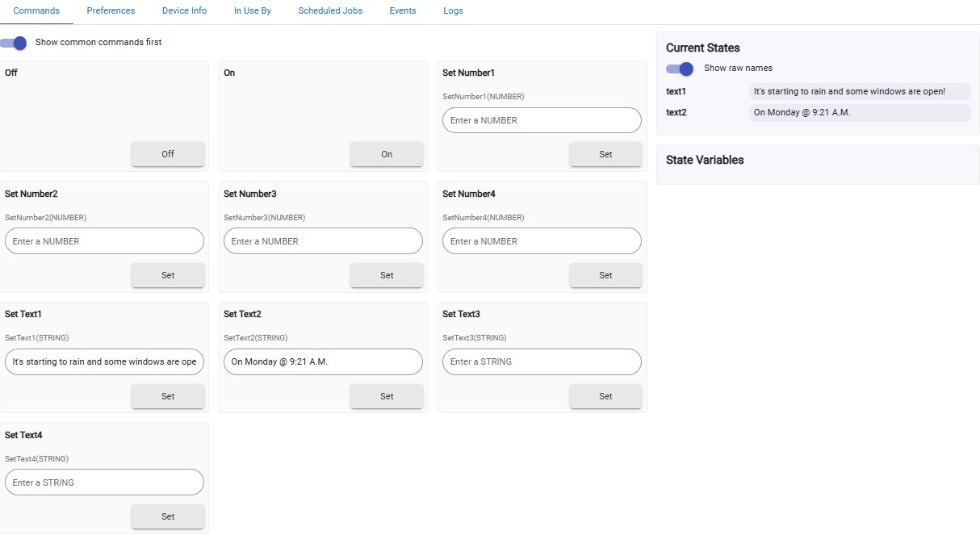Click the Set Text3 string input field
This screenshot has height=543, width=980.
point(542,361)
